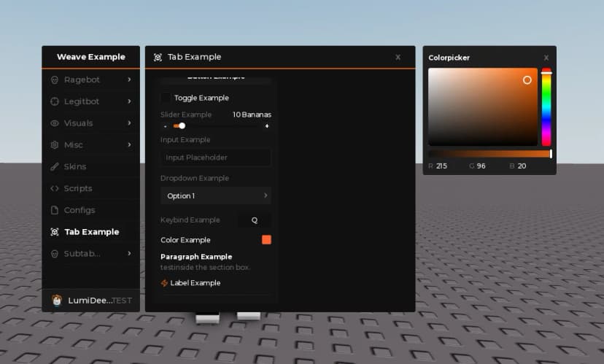
Task: Open the Misc tab
Action: pyautogui.click(x=91, y=145)
